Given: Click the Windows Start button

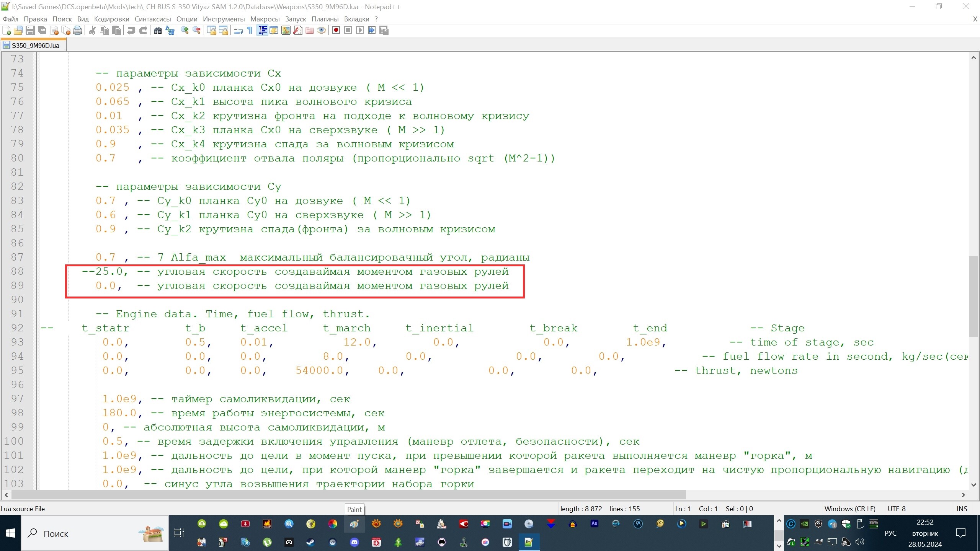Looking at the screenshot, I should pos(10,533).
